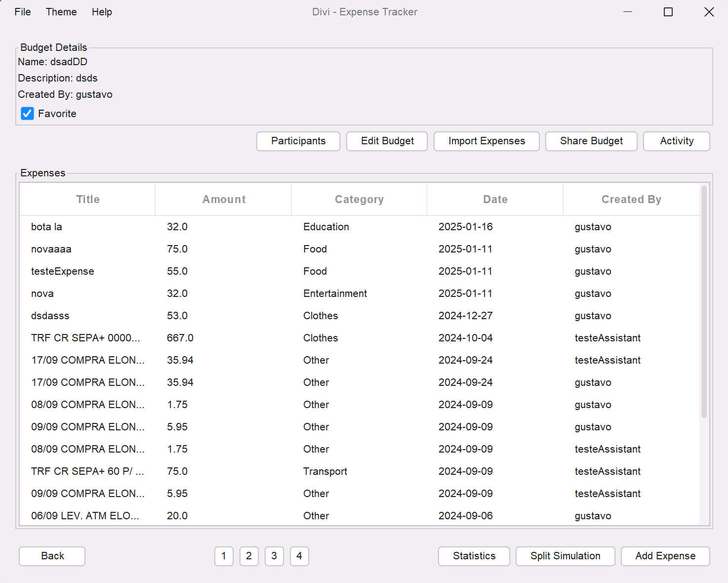Open the File menu
728x583 pixels.
pos(23,12)
